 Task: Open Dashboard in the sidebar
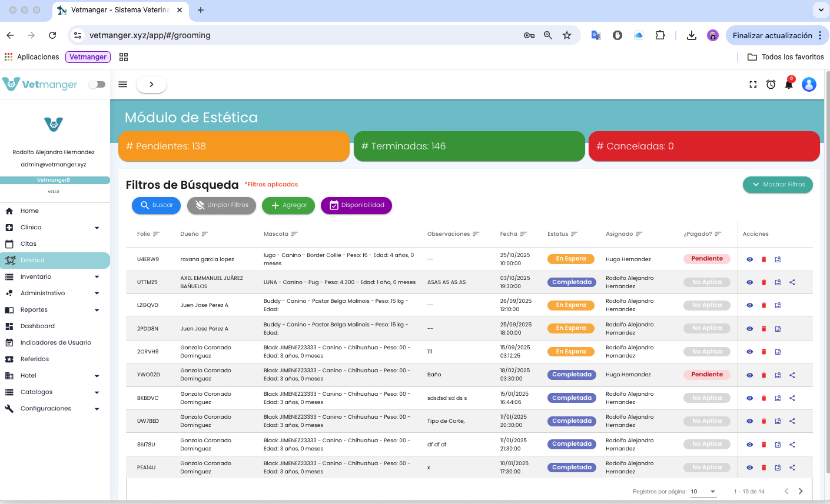[38, 326]
